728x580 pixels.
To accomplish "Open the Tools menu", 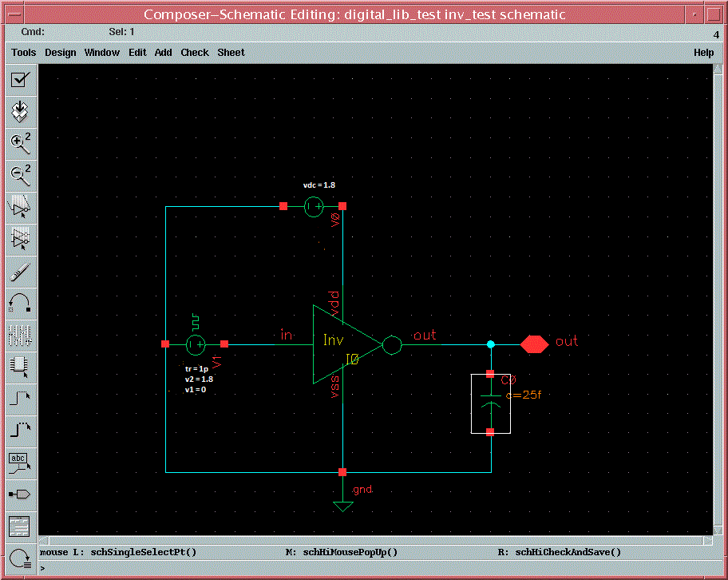I will (x=24, y=53).
